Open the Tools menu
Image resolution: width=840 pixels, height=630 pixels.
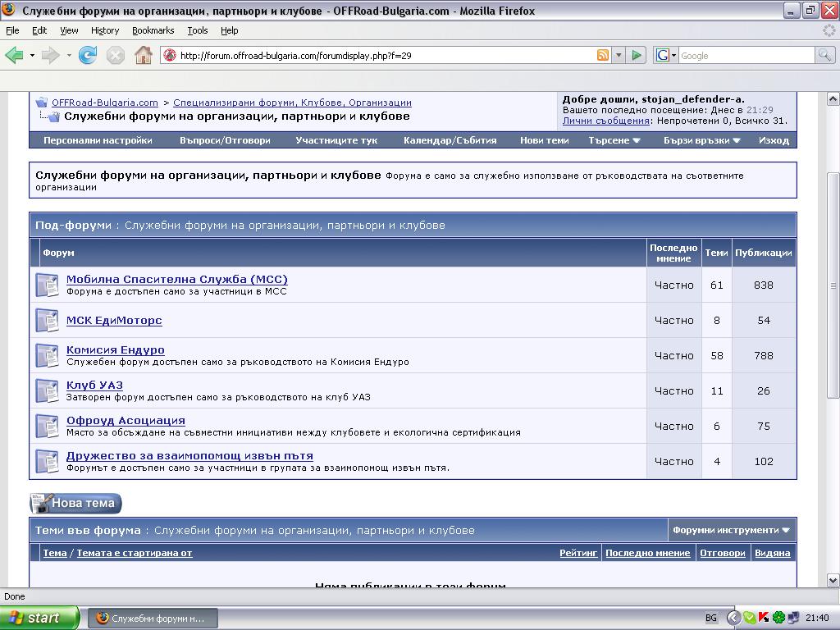198,30
